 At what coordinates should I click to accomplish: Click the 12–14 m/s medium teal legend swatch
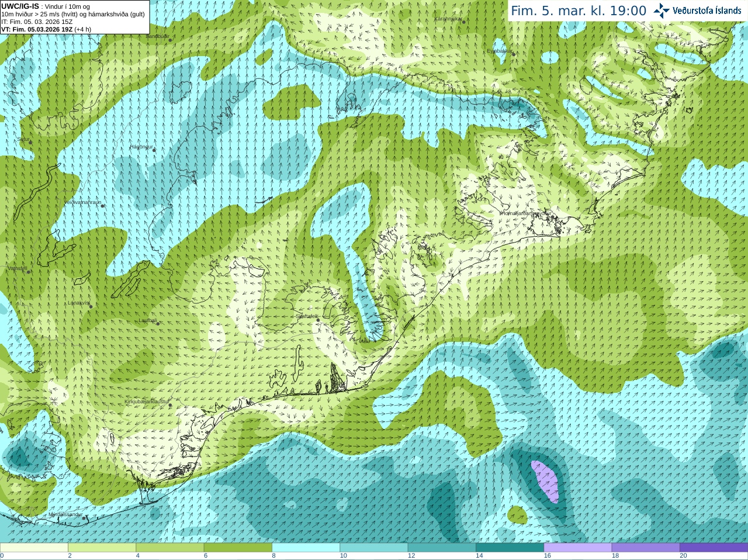[x=442, y=548]
